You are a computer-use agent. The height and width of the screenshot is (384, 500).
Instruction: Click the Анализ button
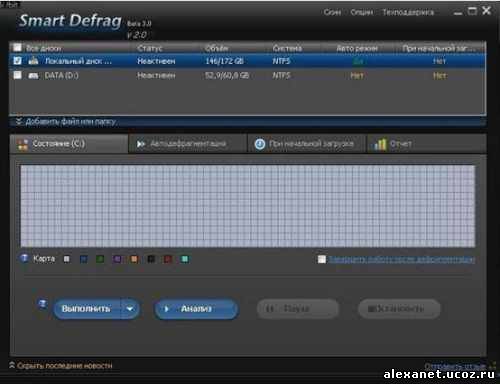coord(196,309)
